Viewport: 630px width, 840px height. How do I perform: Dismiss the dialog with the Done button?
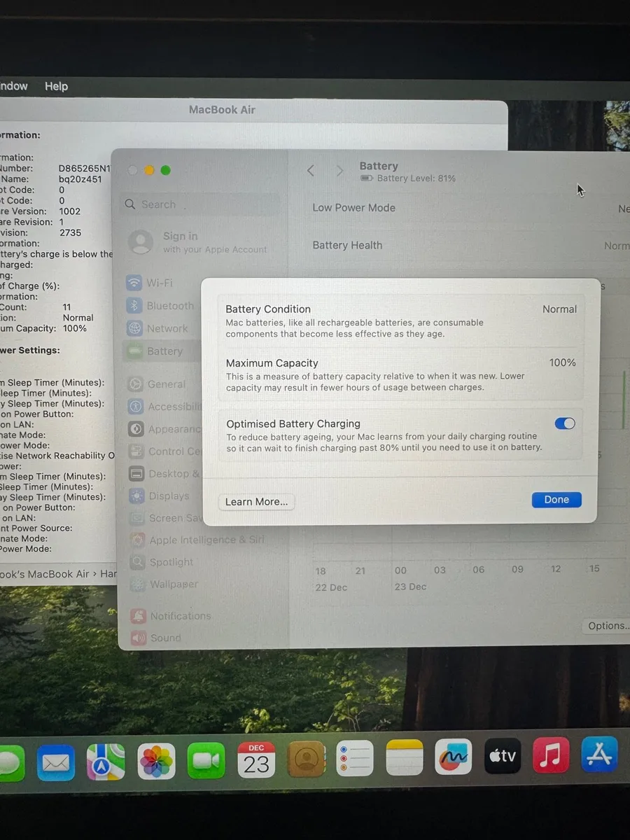[x=556, y=499]
